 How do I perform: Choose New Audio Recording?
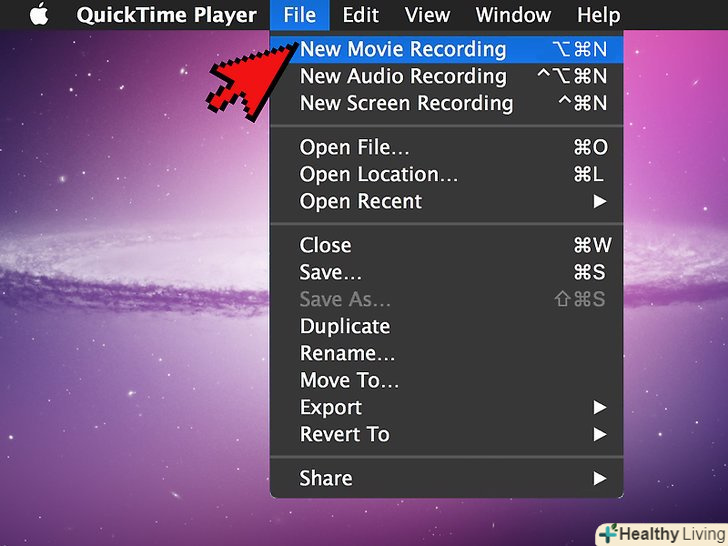pos(447,76)
